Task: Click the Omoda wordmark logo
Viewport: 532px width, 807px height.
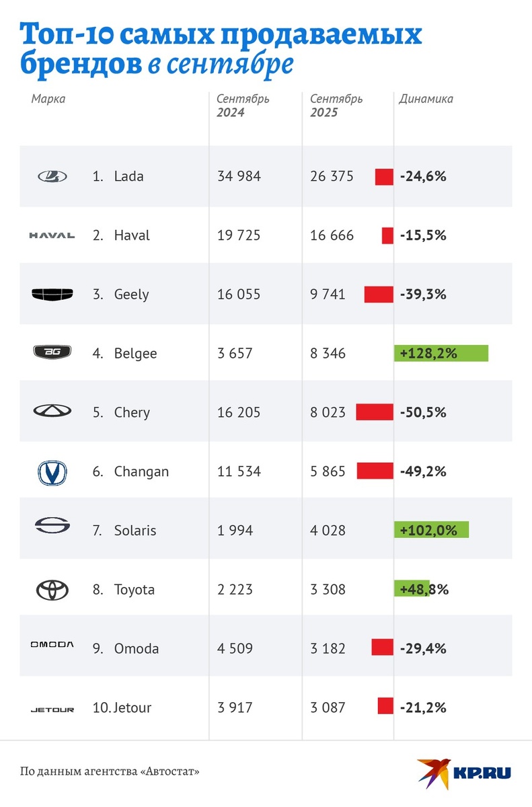Action: click(x=52, y=644)
